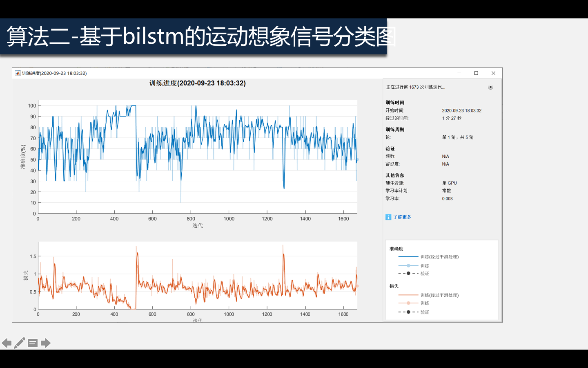Click the window title bar text 训练进度
This screenshot has width=588, height=368.
54,73
